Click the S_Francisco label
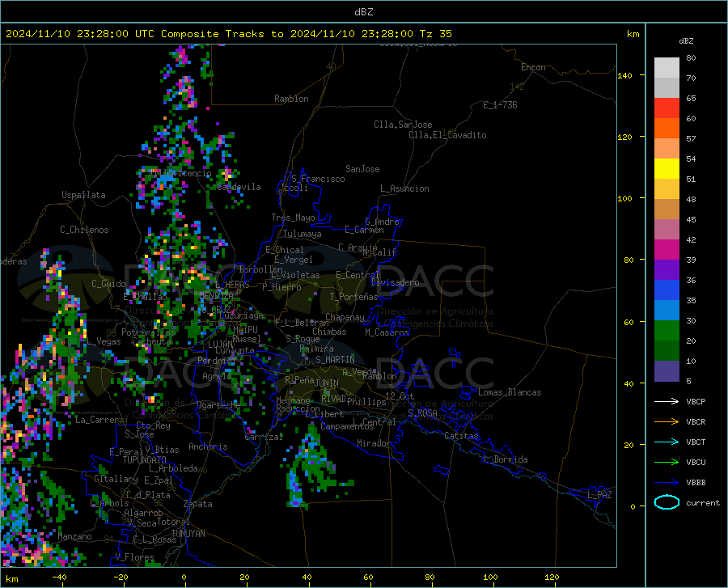The image size is (728, 588). pyautogui.click(x=318, y=179)
